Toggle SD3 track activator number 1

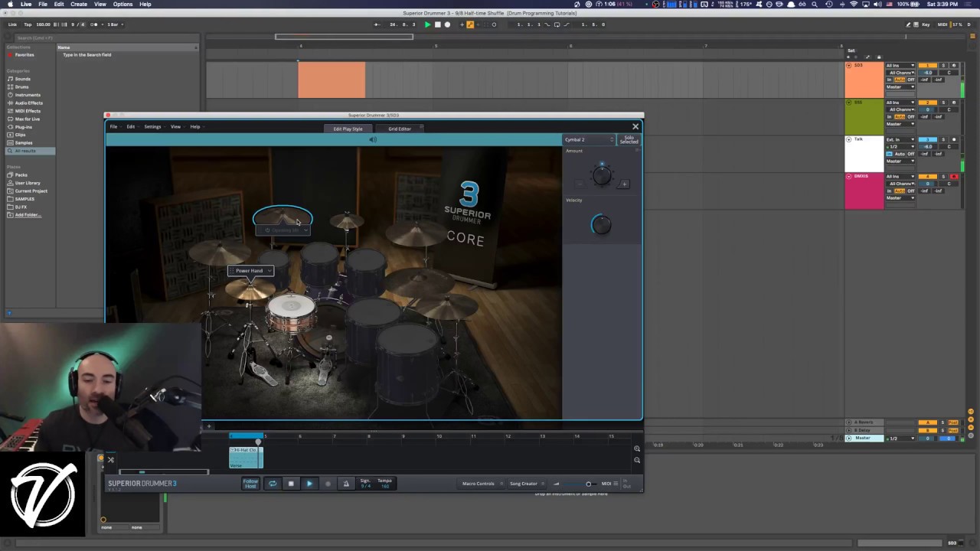(927, 66)
